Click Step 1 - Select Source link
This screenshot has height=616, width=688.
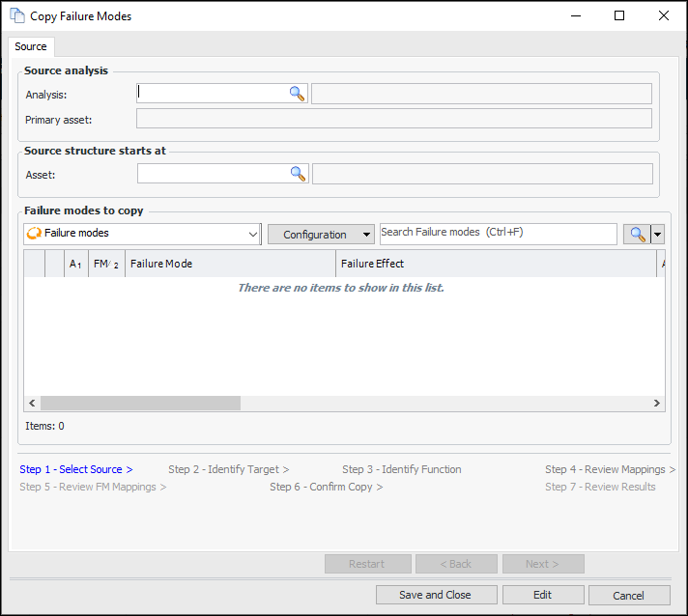pyautogui.click(x=76, y=469)
